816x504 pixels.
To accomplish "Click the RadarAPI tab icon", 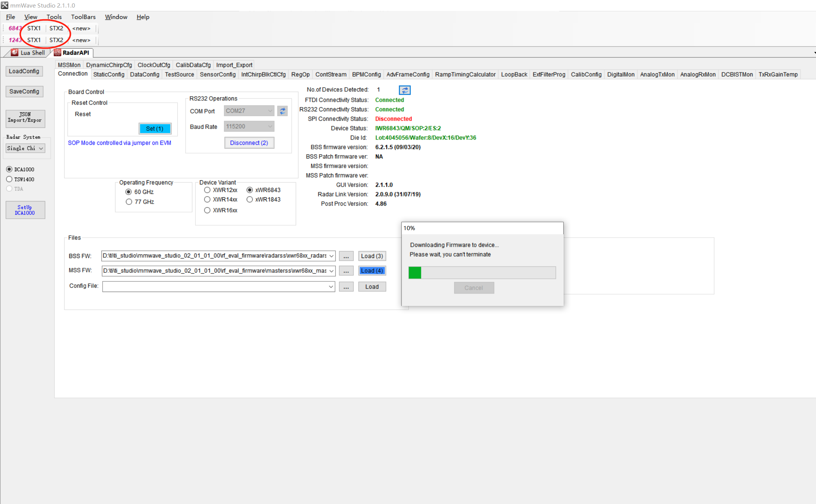I will [57, 52].
